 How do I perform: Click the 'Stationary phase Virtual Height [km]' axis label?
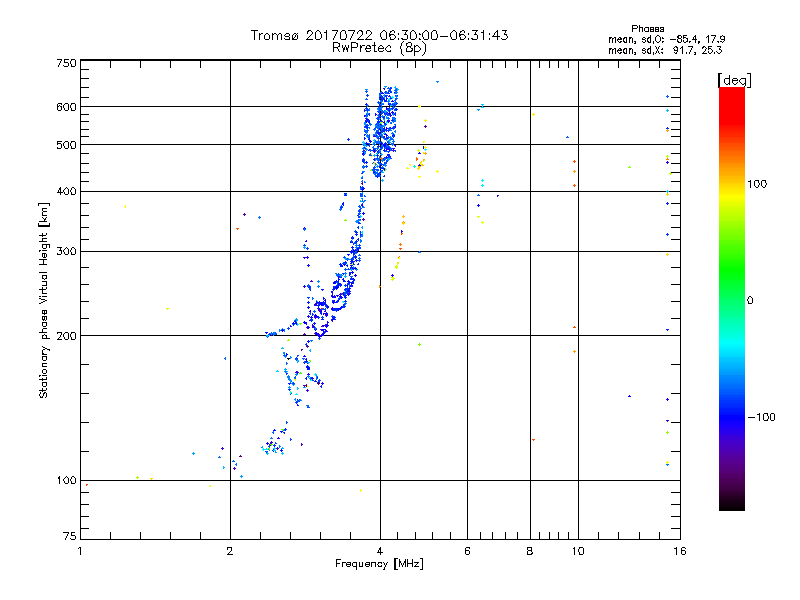click(x=43, y=300)
